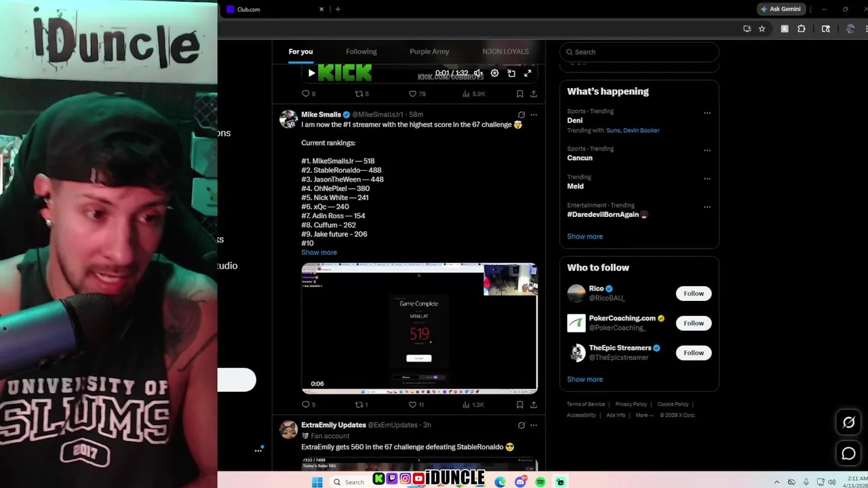The height and width of the screenshot is (488, 868).
Task: Click Grok icon on ExtraEmily Updates post
Action: tap(521, 425)
